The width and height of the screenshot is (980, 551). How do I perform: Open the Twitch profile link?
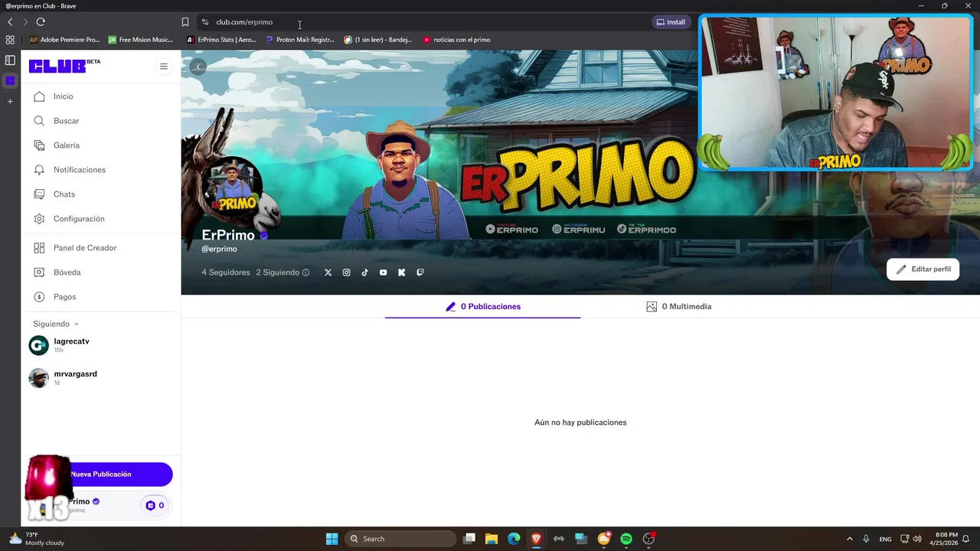[420, 272]
